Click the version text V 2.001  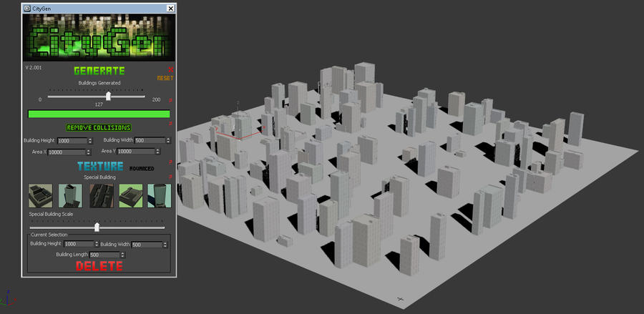click(33, 67)
